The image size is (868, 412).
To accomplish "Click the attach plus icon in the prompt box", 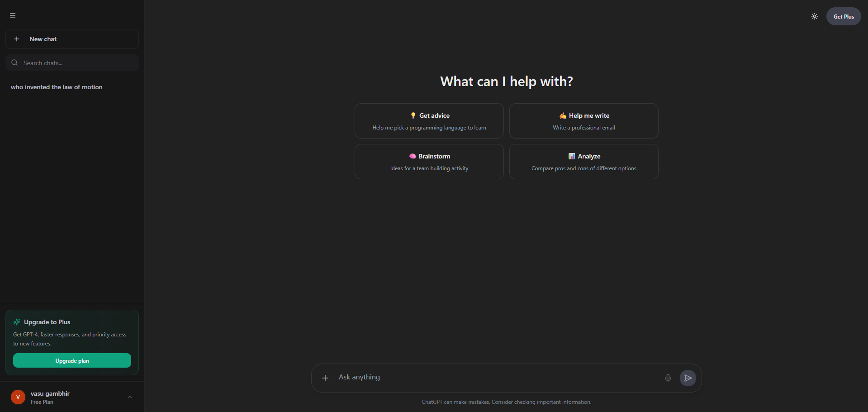I will (325, 378).
